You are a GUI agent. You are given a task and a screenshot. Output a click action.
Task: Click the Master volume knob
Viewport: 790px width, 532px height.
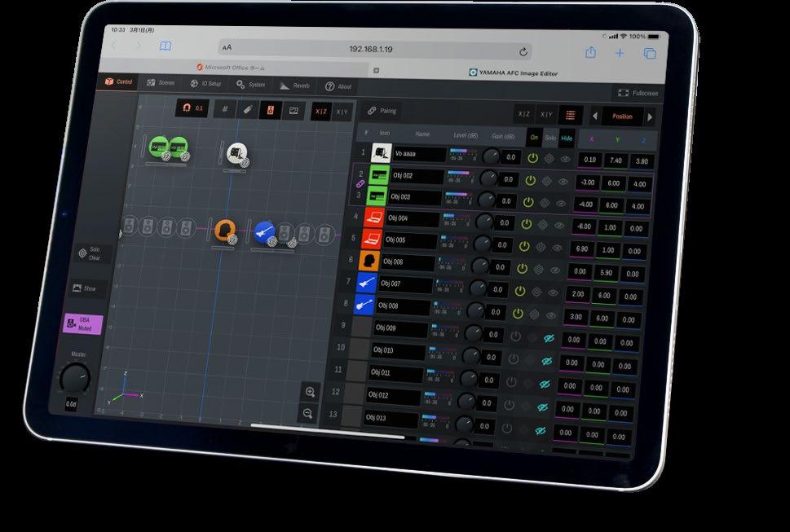tap(75, 379)
